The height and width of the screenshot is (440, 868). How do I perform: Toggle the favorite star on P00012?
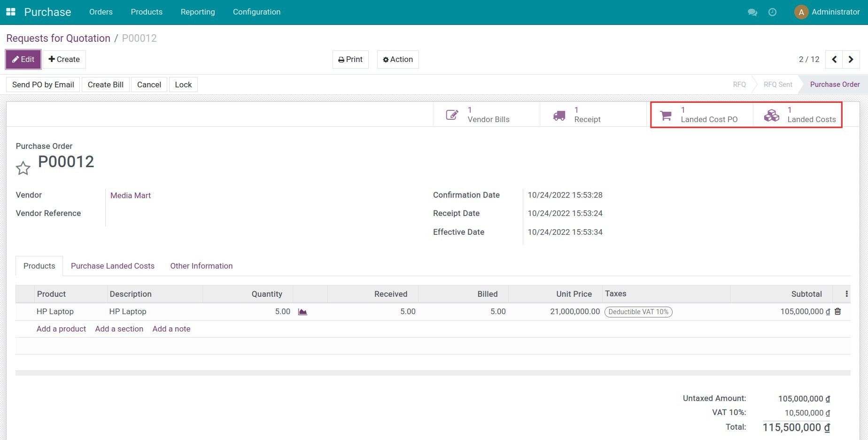point(23,168)
